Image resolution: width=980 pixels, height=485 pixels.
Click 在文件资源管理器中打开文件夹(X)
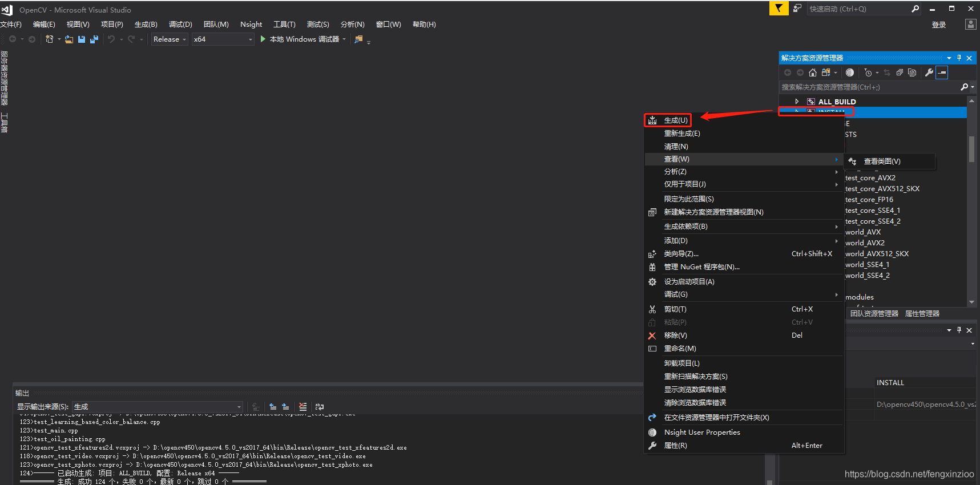point(744,418)
